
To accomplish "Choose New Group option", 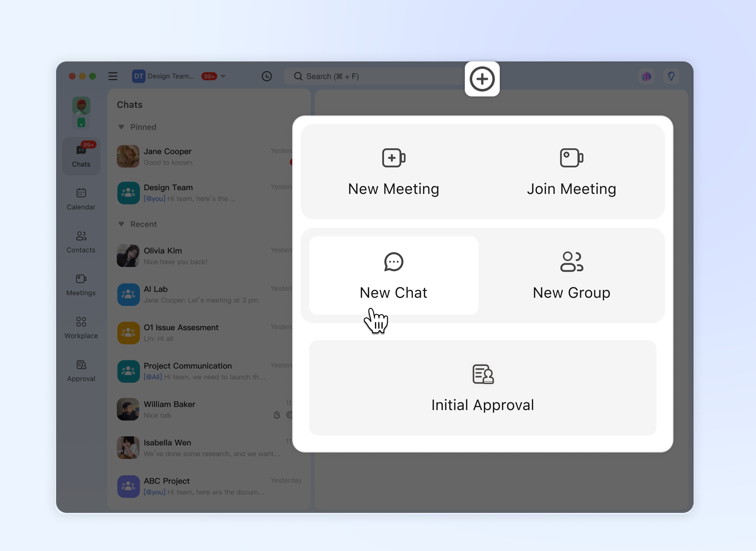I will [x=571, y=275].
